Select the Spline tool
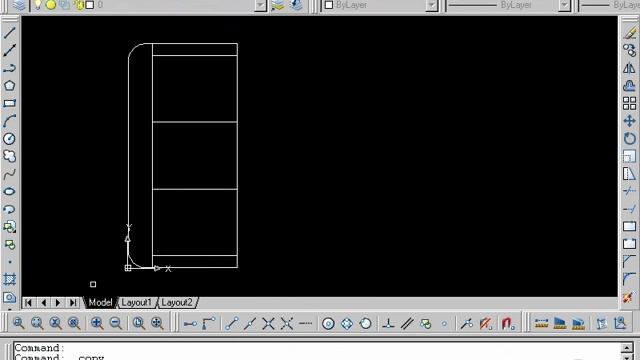This screenshot has height=360, width=640. pyautogui.click(x=9, y=174)
